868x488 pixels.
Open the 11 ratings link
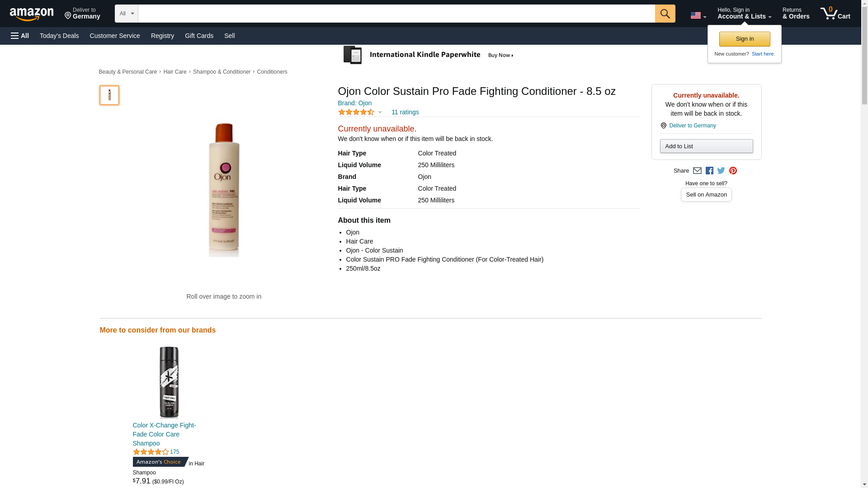click(405, 112)
